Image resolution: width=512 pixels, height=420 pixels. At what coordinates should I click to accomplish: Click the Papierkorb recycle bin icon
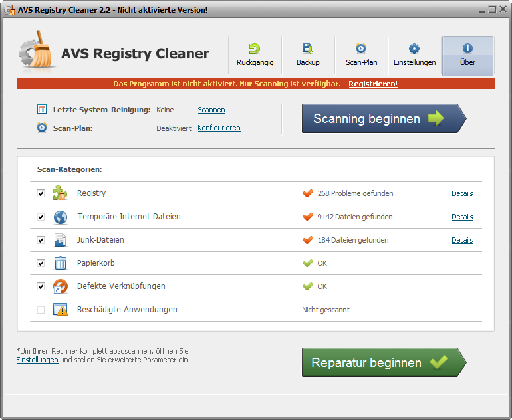[61, 263]
